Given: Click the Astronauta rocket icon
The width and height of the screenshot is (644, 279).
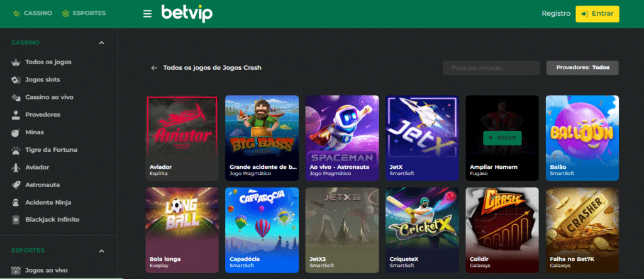Looking at the screenshot, I should click(x=16, y=185).
